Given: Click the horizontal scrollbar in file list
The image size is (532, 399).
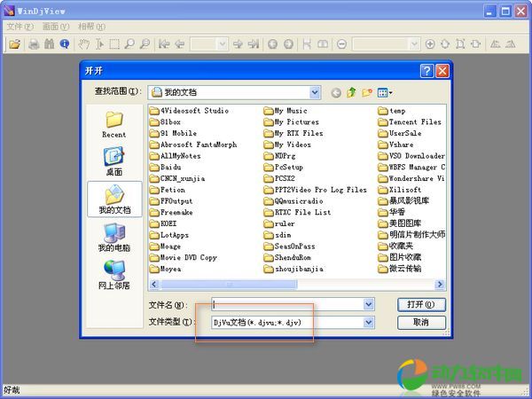Looking at the screenshot, I should [231, 284].
